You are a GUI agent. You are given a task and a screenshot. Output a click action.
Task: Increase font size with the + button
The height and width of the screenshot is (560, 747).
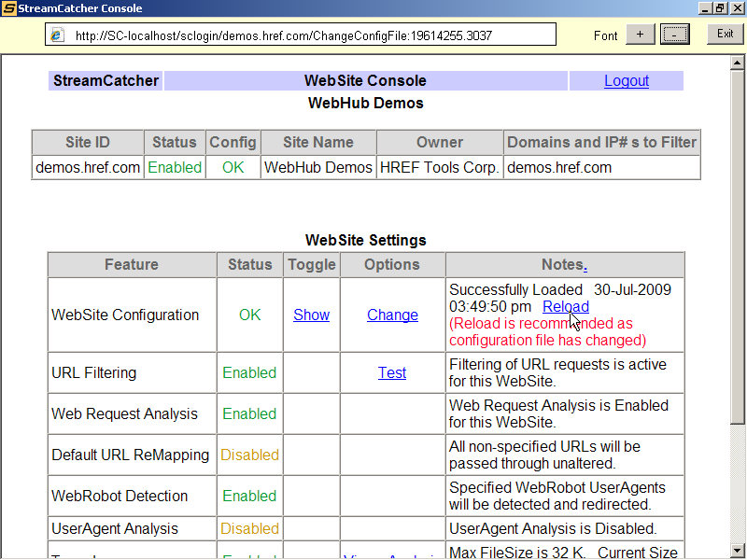click(640, 34)
